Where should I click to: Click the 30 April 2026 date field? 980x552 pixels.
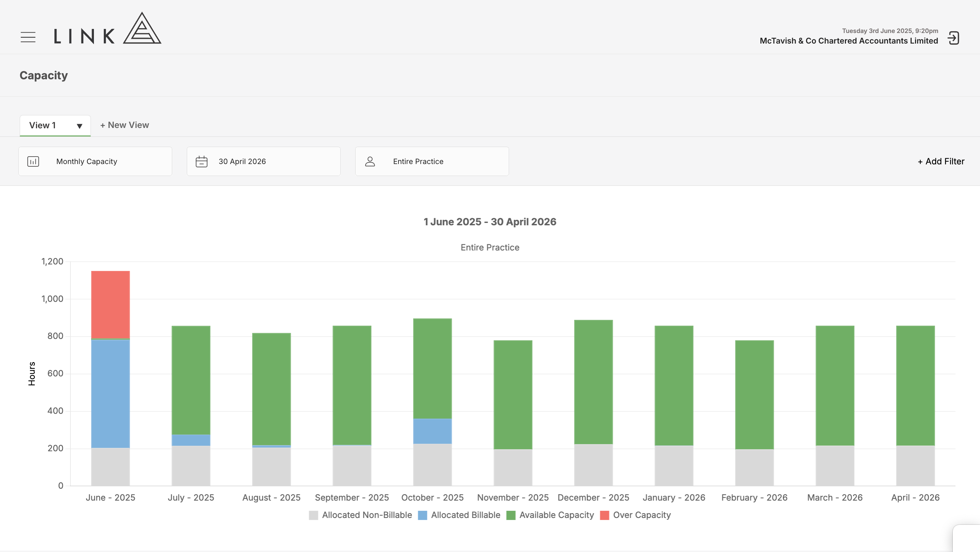[x=263, y=161]
